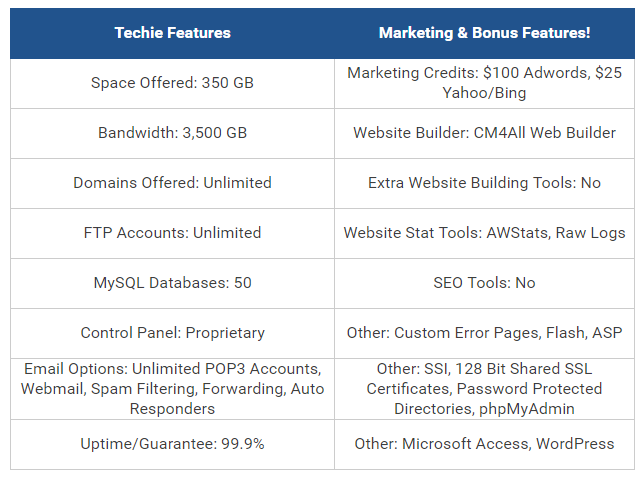Click the Control Panel: Proprietary cell
Image resolution: width=643 pixels, height=480 pixels.
[x=172, y=333]
